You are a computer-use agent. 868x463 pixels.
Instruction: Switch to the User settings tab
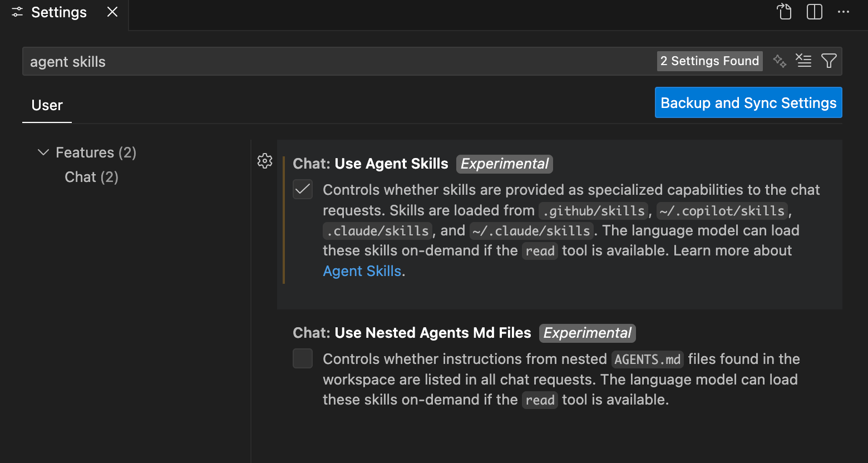tap(47, 105)
